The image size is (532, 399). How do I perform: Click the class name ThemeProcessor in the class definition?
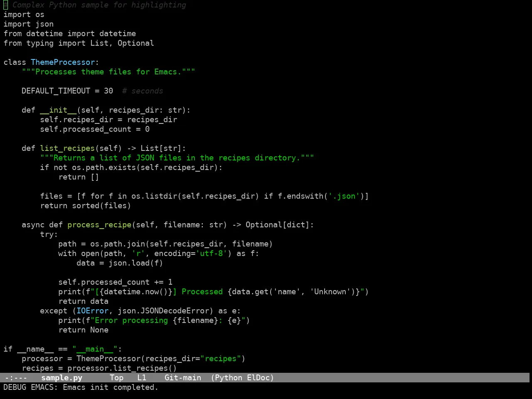coord(63,62)
